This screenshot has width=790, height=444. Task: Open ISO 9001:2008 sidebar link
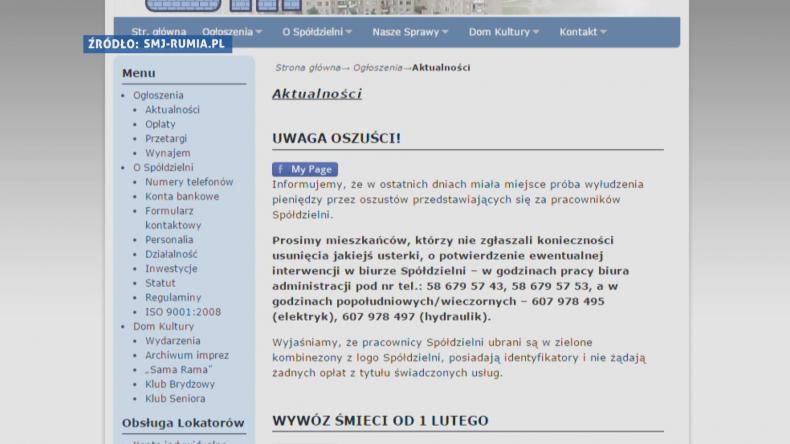pyautogui.click(x=183, y=312)
